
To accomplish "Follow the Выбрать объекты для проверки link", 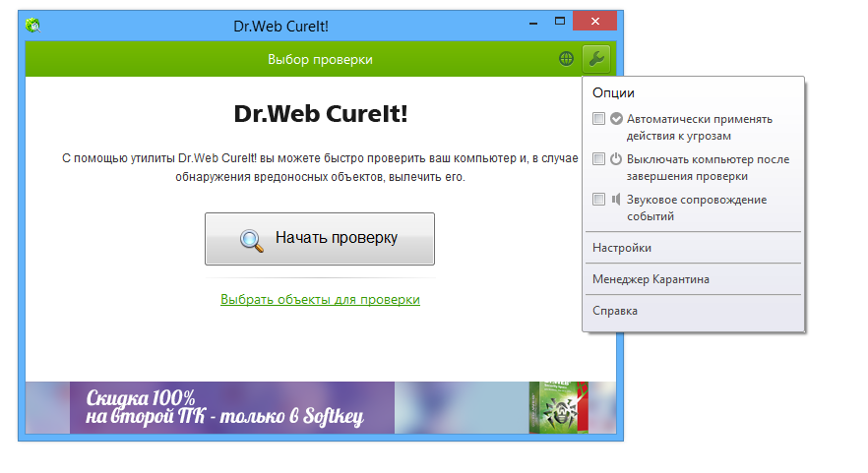I will (x=320, y=299).
